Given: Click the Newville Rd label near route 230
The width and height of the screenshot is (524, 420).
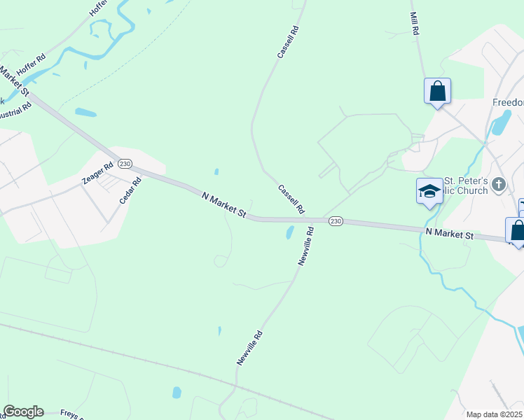Looking at the screenshot, I should click(x=306, y=246).
